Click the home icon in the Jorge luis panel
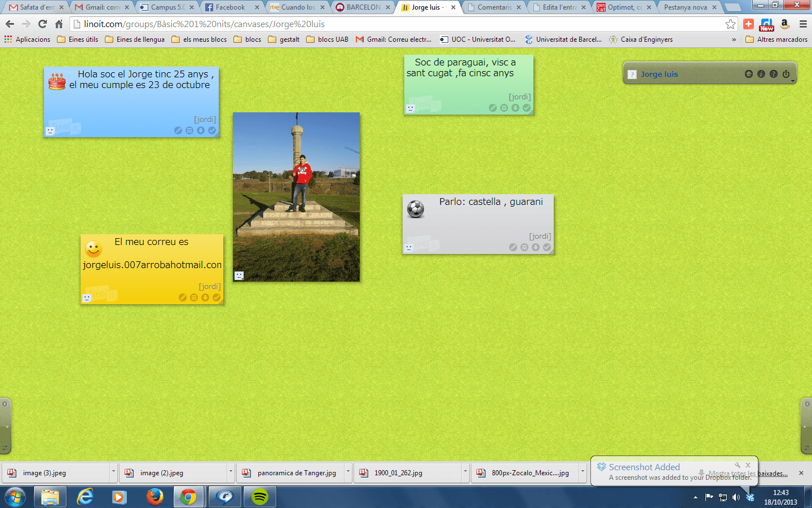This screenshot has width=812, height=508. click(749, 74)
